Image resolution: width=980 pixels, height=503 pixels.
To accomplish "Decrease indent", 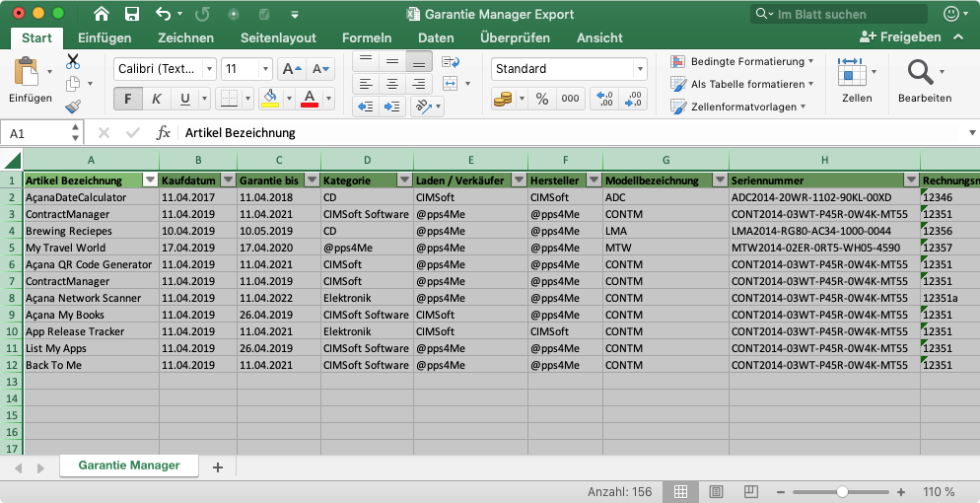I will pyautogui.click(x=366, y=107).
